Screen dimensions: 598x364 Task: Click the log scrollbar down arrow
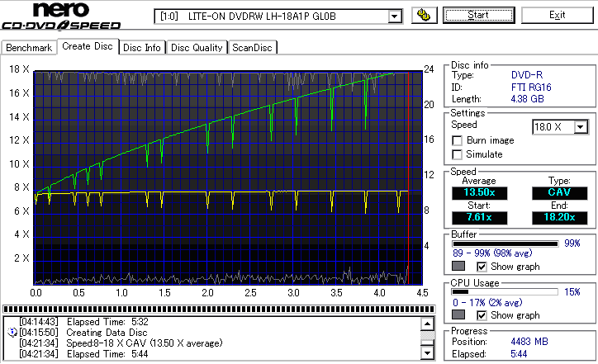(x=428, y=353)
